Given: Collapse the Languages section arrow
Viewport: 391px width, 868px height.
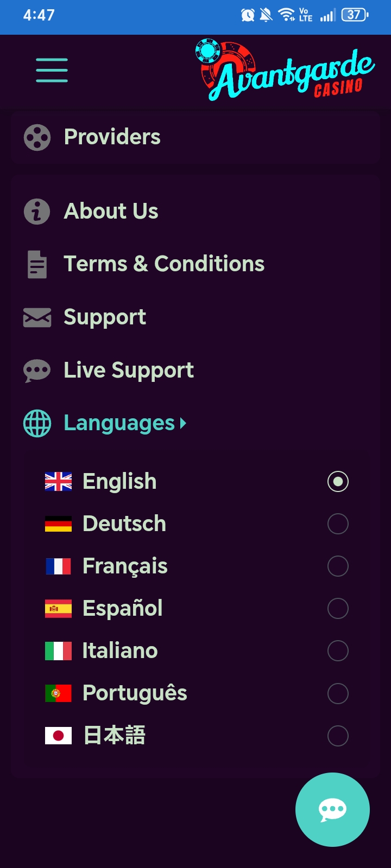Looking at the screenshot, I should click(183, 423).
